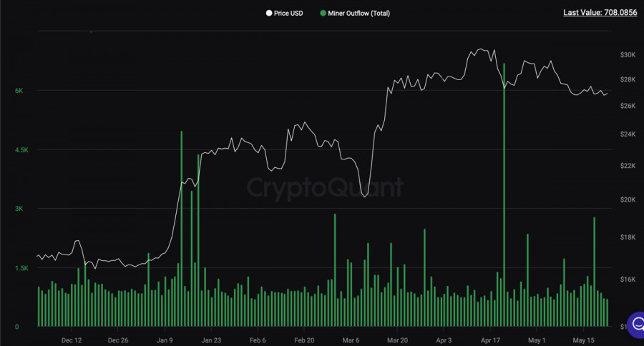This screenshot has width=644, height=346.
Task: Click the Apr 17 date label
Action: click(x=491, y=340)
